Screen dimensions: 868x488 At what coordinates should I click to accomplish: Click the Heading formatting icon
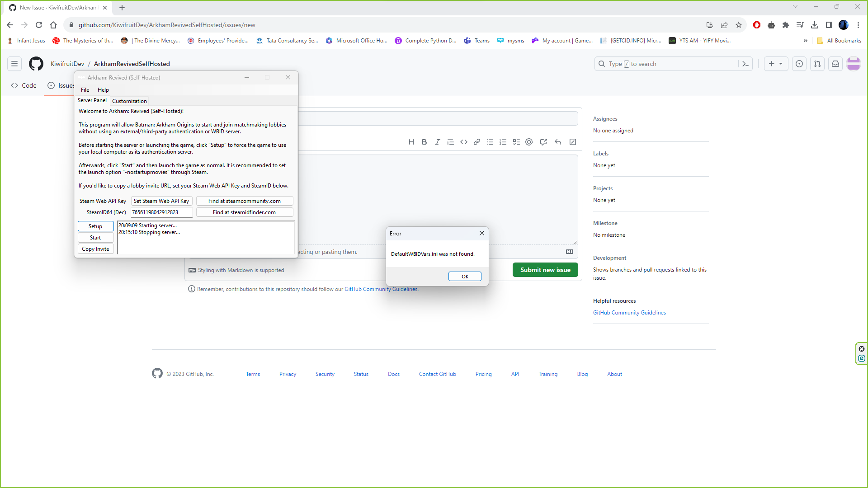pyautogui.click(x=411, y=142)
